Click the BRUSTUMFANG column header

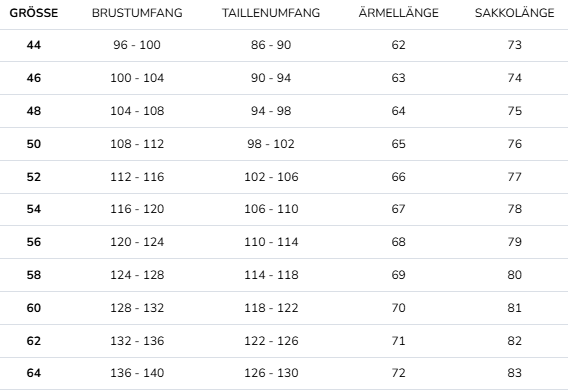click(137, 13)
